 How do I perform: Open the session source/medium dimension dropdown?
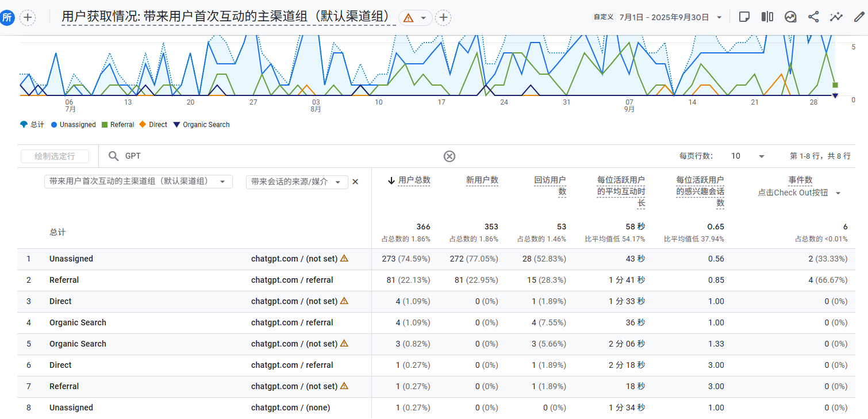[296, 182]
